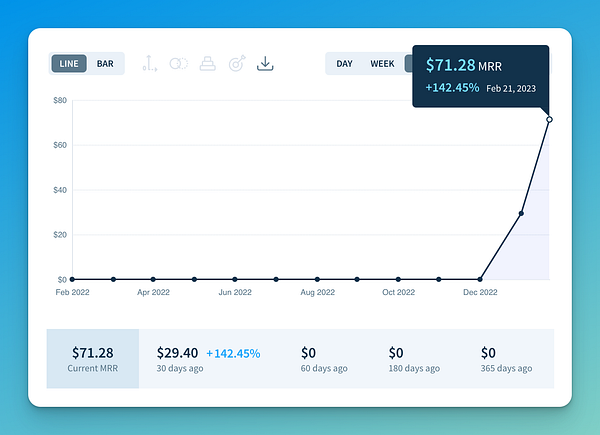Click the +142.45% change in summary row
Viewport: 600px width, 435px height.
pos(233,353)
